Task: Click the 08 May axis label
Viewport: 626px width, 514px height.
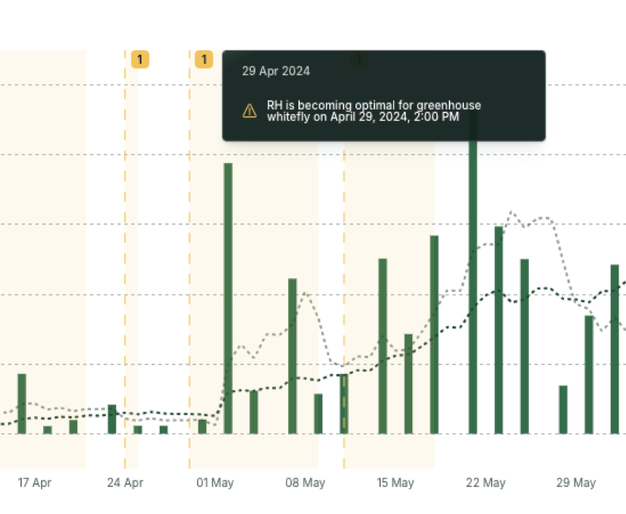Action: click(305, 483)
